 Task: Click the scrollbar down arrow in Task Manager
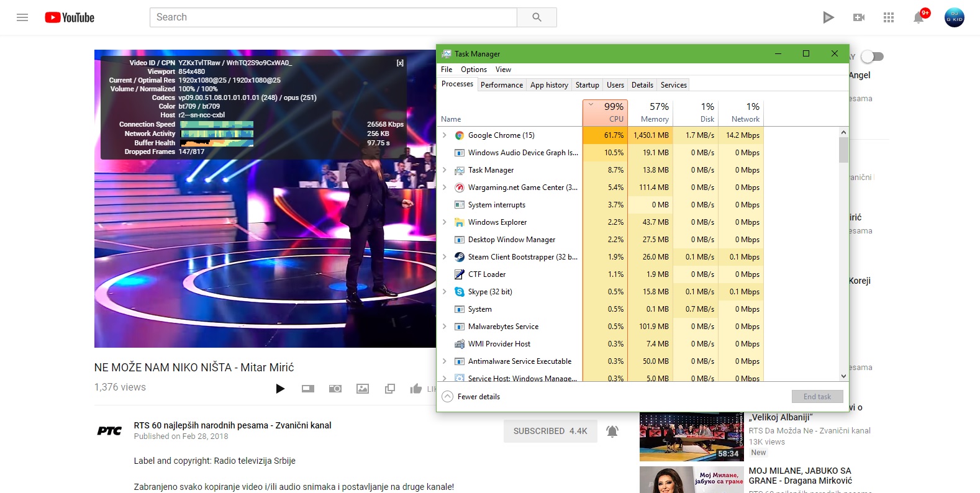843,376
